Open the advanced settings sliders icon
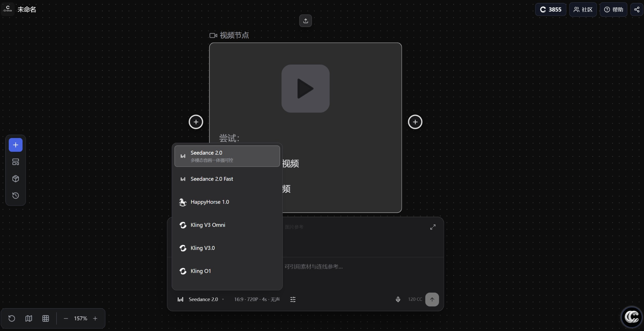The width and height of the screenshot is (644, 331). tap(293, 300)
